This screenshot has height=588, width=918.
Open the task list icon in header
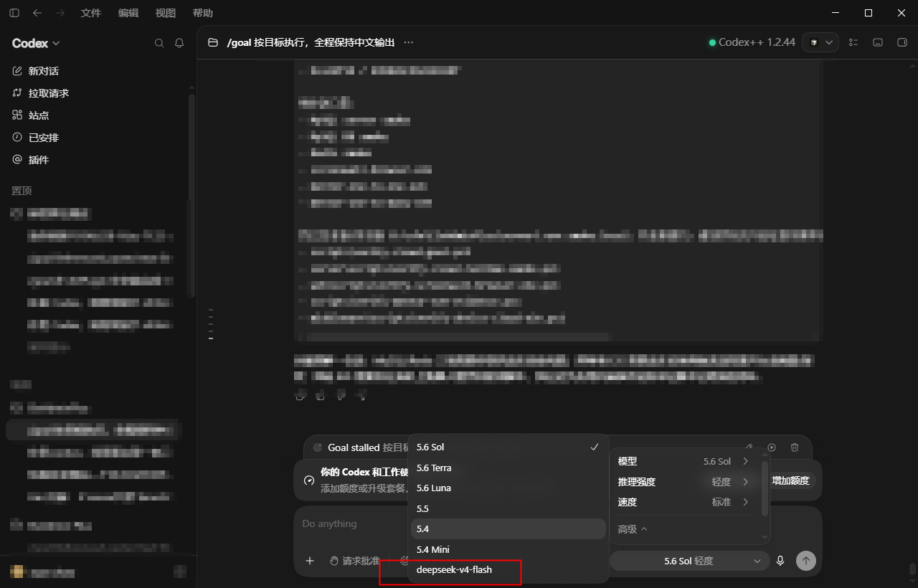pos(853,42)
